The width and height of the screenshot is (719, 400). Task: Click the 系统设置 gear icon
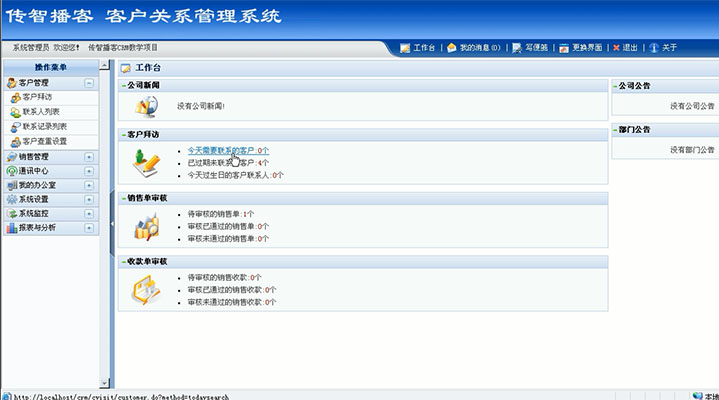[x=11, y=200]
